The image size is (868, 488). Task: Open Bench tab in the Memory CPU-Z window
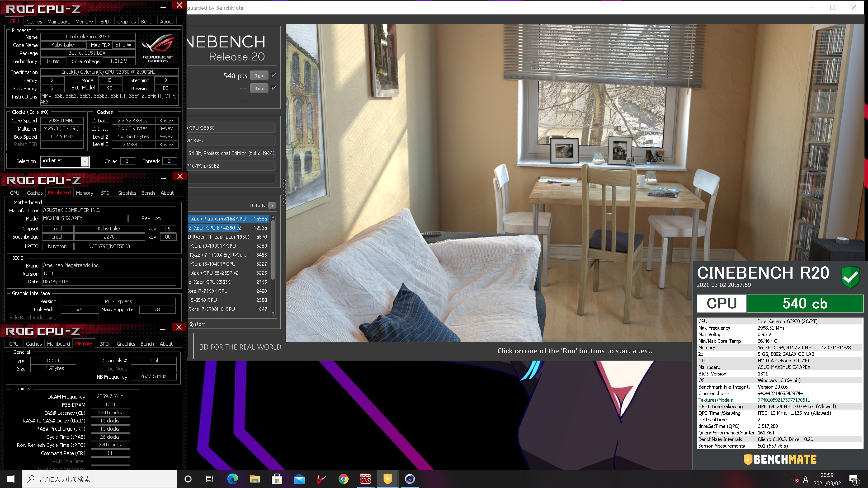tap(147, 344)
